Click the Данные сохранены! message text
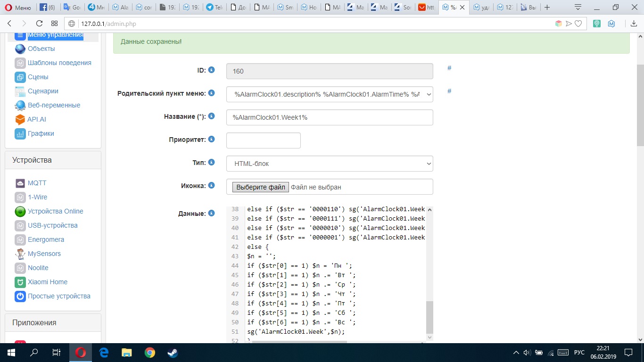The image size is (644, 362). pos(151,41)
